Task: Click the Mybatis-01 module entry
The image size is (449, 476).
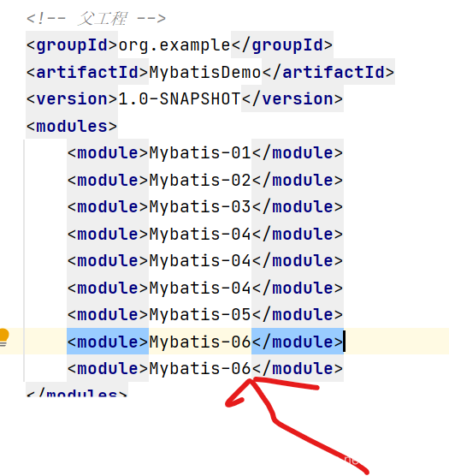Action: (205, 152)
